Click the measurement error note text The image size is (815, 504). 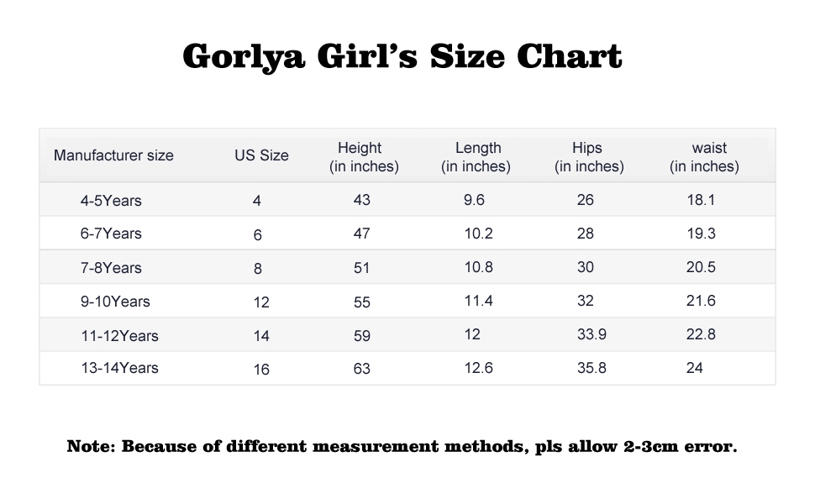click(402, 446)
